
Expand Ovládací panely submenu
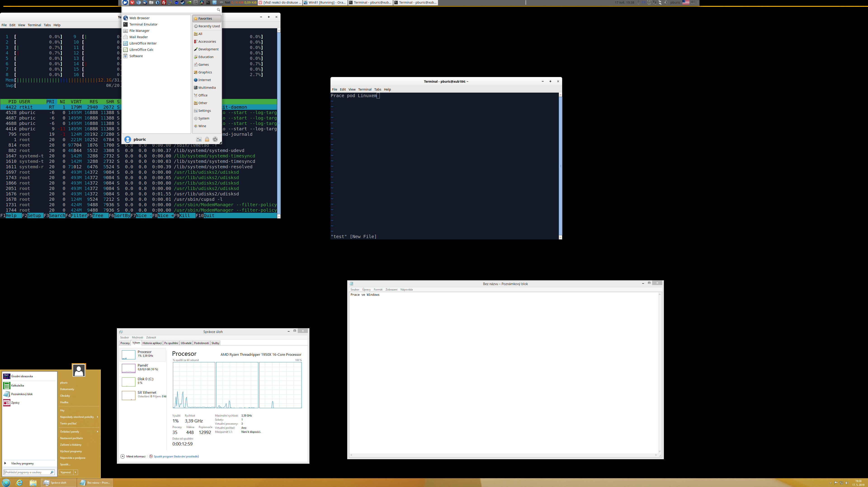79,431
